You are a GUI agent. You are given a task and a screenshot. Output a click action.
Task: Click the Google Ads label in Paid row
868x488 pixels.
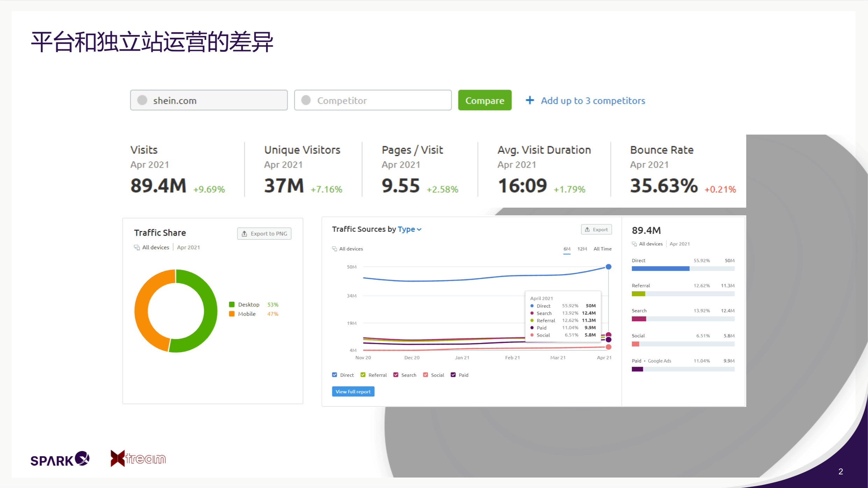click(660, 361)
